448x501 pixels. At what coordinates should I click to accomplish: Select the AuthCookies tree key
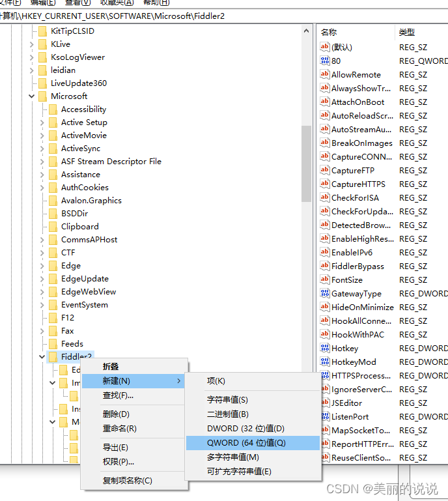[x=85, y=188]
